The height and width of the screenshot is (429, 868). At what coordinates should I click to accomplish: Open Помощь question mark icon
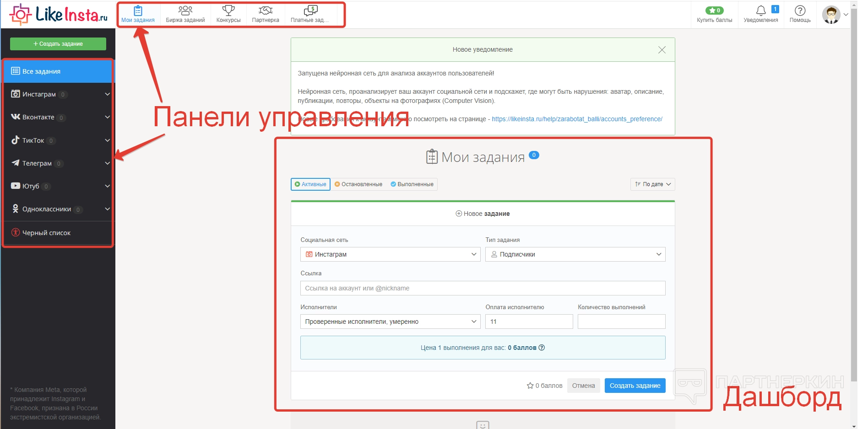click(800, 11)
